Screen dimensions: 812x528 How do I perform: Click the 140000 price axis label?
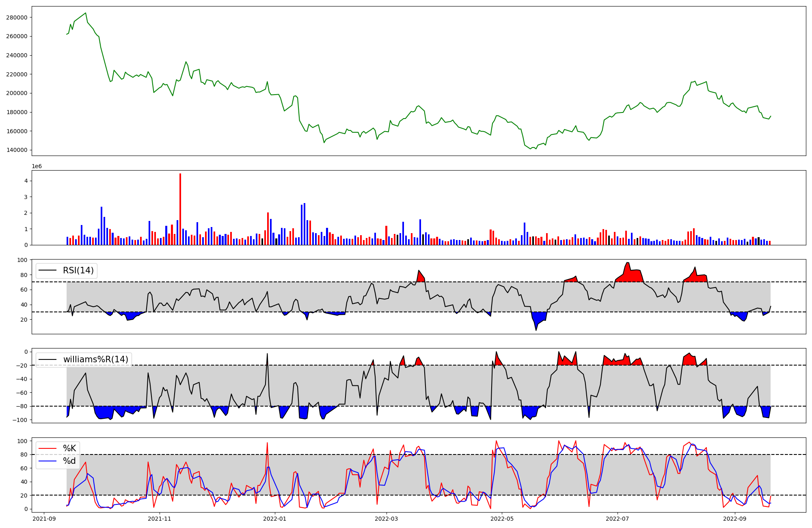click(17, 150)
